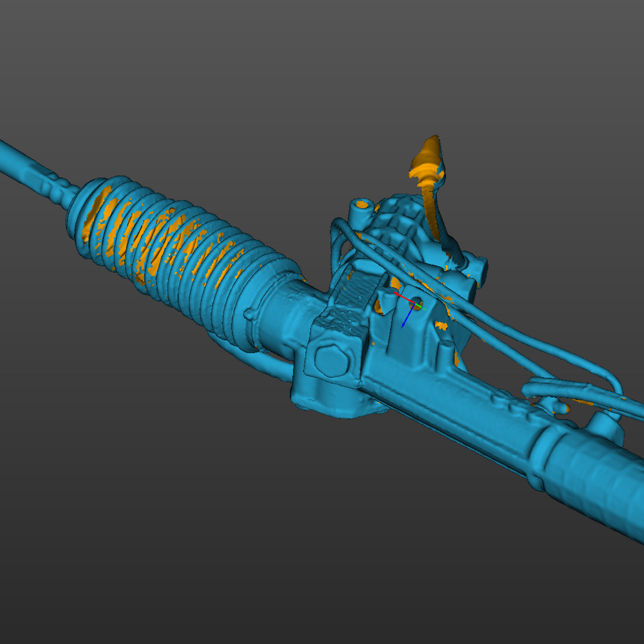Click the hexagonal bolt head on the housing
The height and width of the screenshot is (644, 644).
coord(332,360)
